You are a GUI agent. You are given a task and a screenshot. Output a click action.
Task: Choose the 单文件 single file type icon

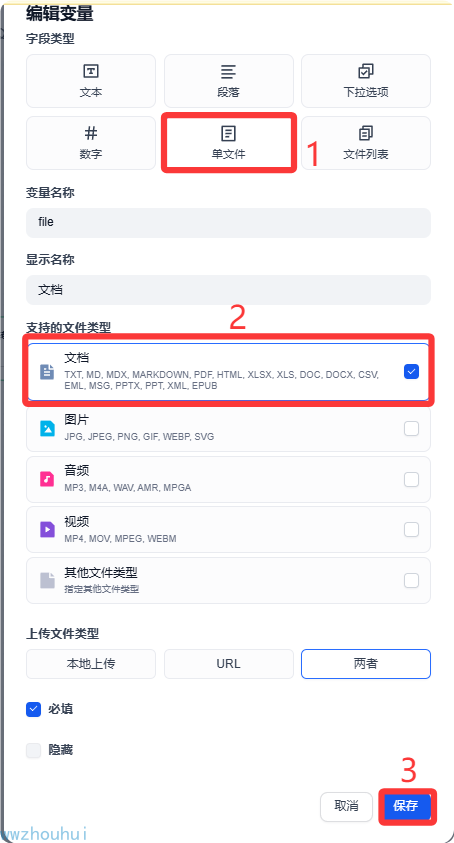point(229,133)
